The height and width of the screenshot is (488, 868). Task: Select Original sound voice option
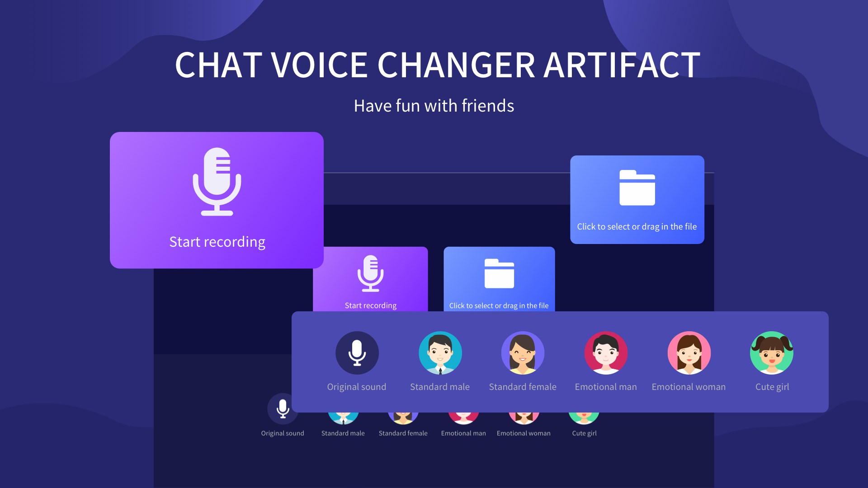pyautogui.click(x=357, y=353)
